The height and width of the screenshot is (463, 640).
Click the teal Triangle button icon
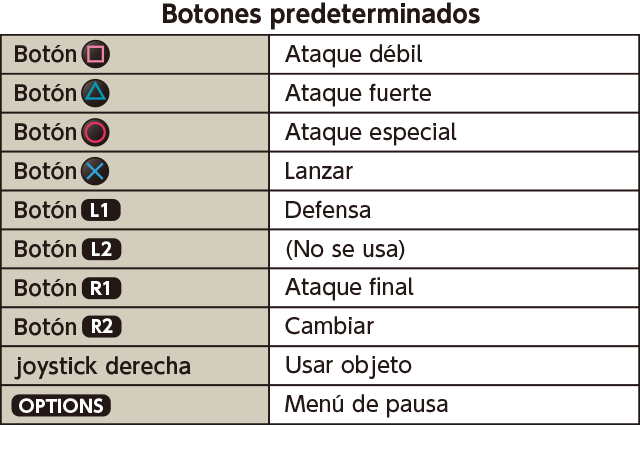pyautogui.click(x=96, y=93)
